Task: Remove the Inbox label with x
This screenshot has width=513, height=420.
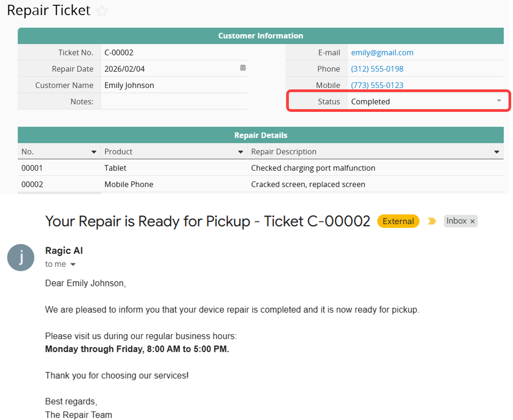Action: (x=472, y=221)
